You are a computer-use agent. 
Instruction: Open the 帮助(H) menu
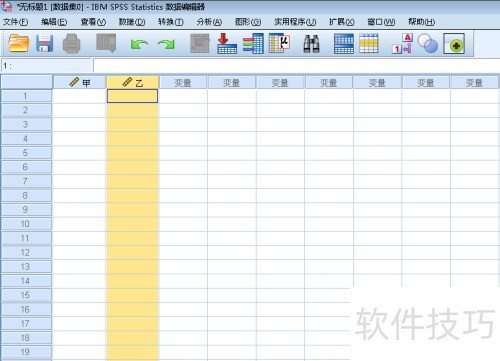[422, 22]
